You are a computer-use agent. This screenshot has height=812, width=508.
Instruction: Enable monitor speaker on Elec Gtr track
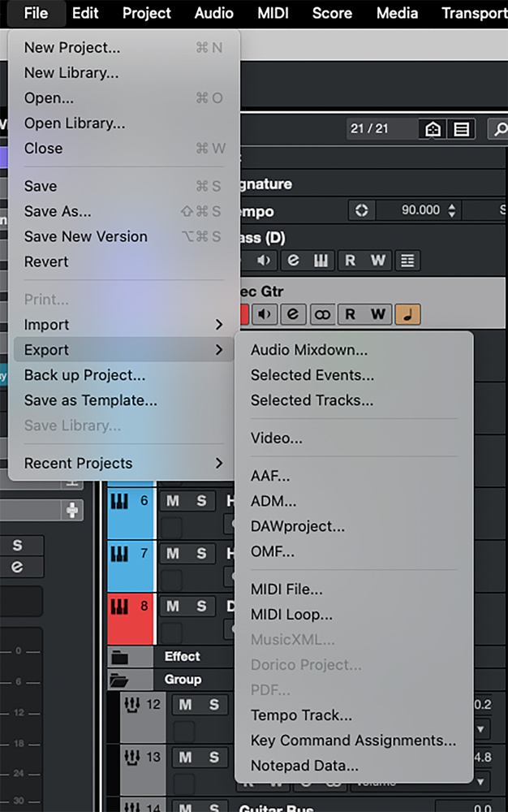click(x=264, y=314)
